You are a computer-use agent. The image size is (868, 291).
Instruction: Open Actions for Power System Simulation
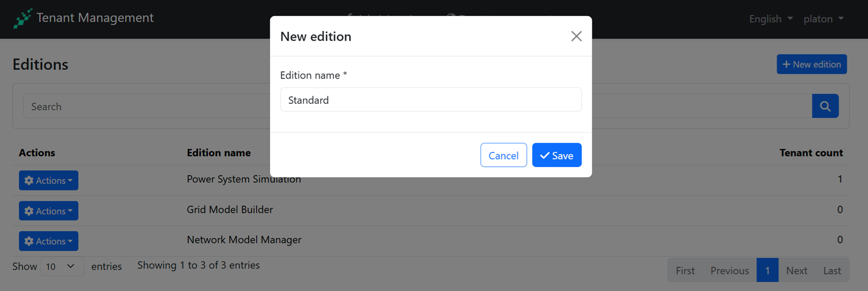click(x=49, y=180)
